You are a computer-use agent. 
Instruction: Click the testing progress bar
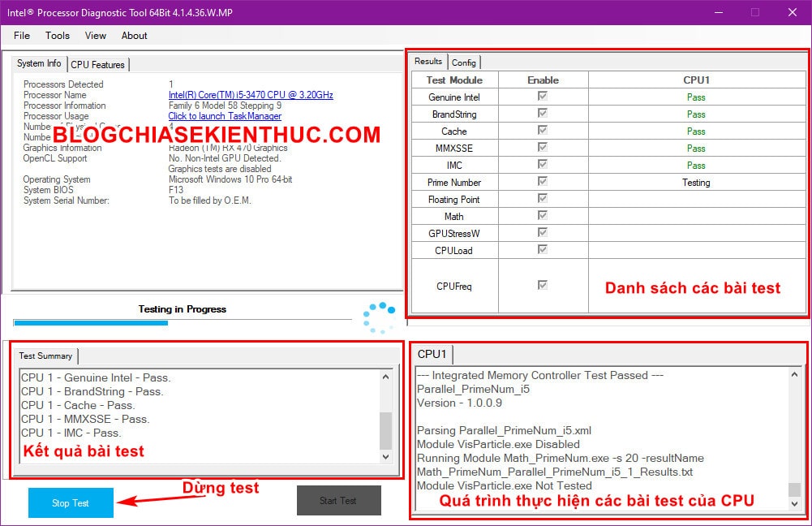pos(183,323)
